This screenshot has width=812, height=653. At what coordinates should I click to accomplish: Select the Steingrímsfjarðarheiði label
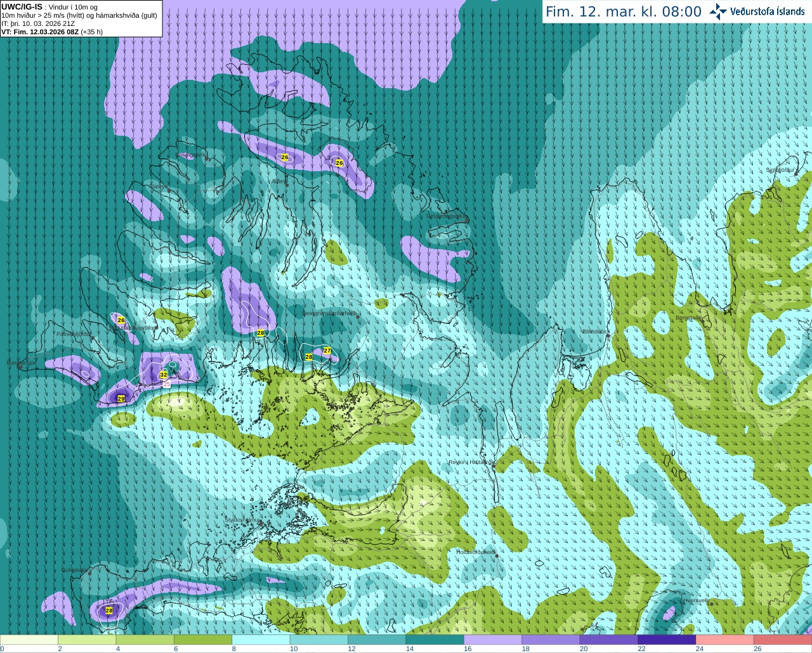pos(329,313)
